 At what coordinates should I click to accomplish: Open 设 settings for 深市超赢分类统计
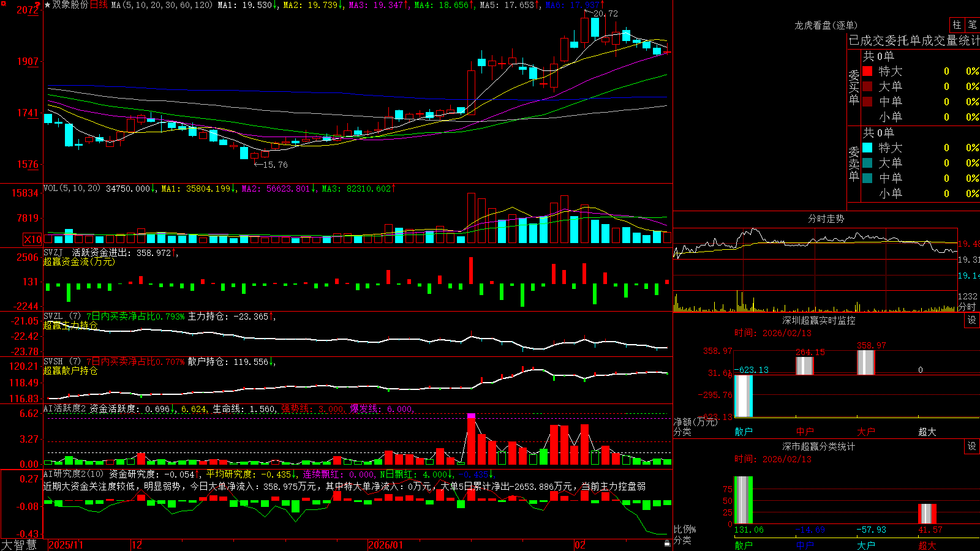click(x=972, y=446)
